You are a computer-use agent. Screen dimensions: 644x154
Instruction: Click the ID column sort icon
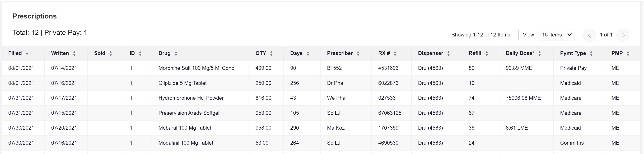[140, 54]
